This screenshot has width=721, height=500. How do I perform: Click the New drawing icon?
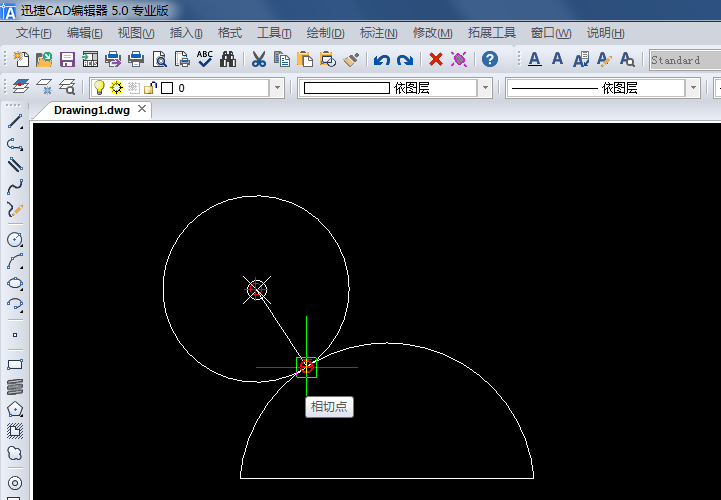point(21,59)
